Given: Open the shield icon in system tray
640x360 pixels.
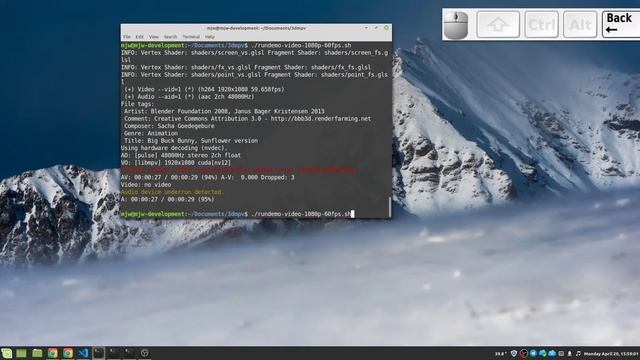Looking at the screenshot, I should [514, 353].
